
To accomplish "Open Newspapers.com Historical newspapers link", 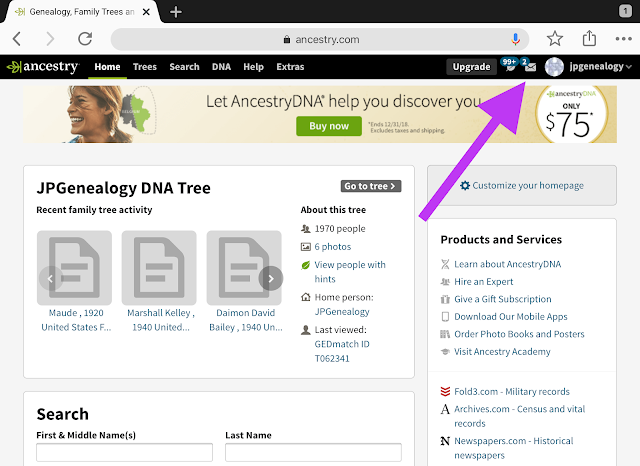I will (x=514, y=448).
